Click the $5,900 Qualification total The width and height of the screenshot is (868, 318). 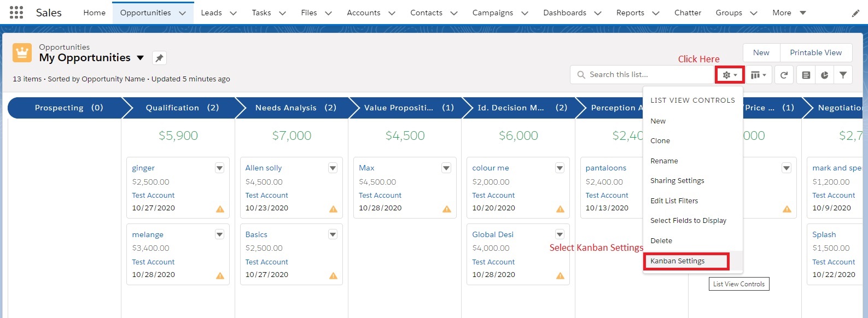coord(178,136)
